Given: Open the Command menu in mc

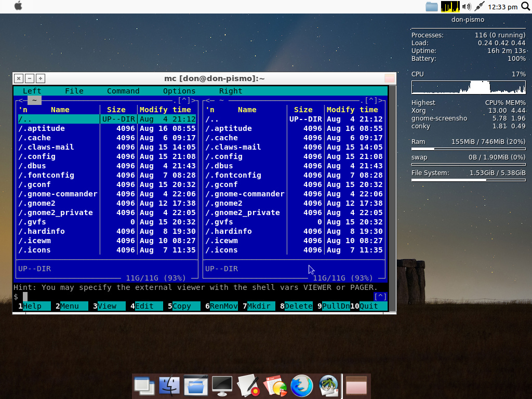Looking at the screenshot, I should (x=123, y=91).
